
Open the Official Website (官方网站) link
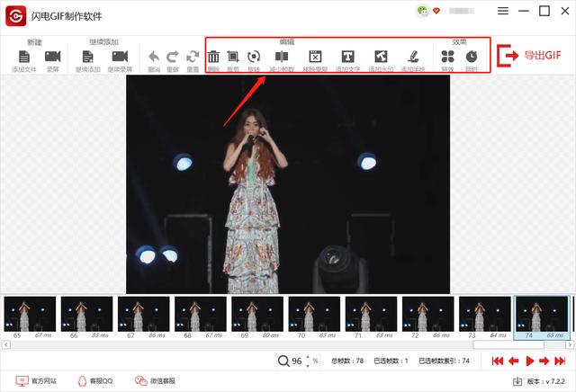[x=36, y=381]
